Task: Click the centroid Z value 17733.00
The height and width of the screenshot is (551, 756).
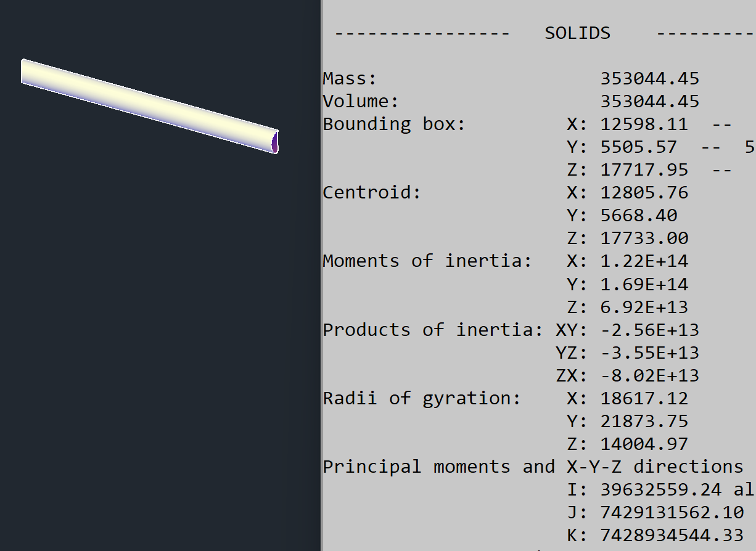Action: click(x=644, y=239)
